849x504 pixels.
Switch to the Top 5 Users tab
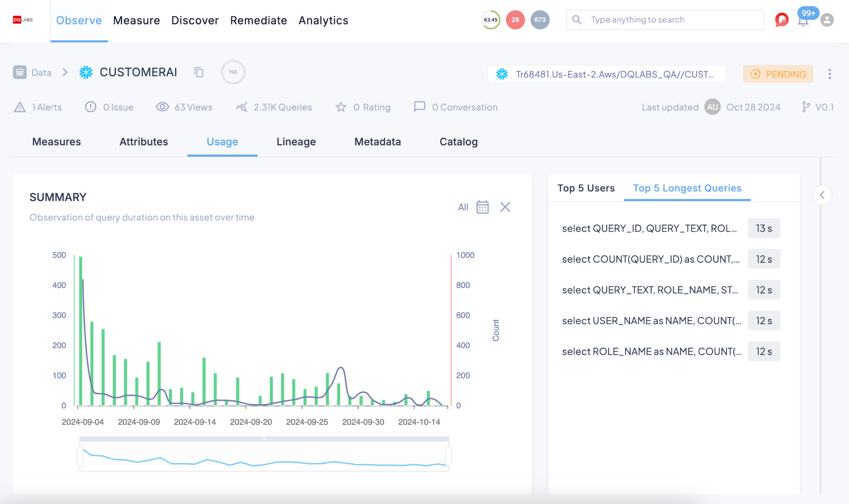[586, 188]
